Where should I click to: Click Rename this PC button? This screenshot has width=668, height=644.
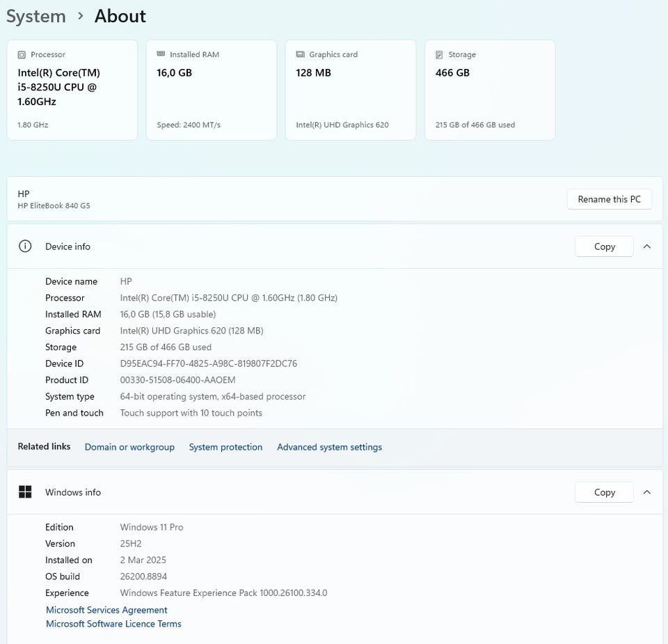(610, 199)
